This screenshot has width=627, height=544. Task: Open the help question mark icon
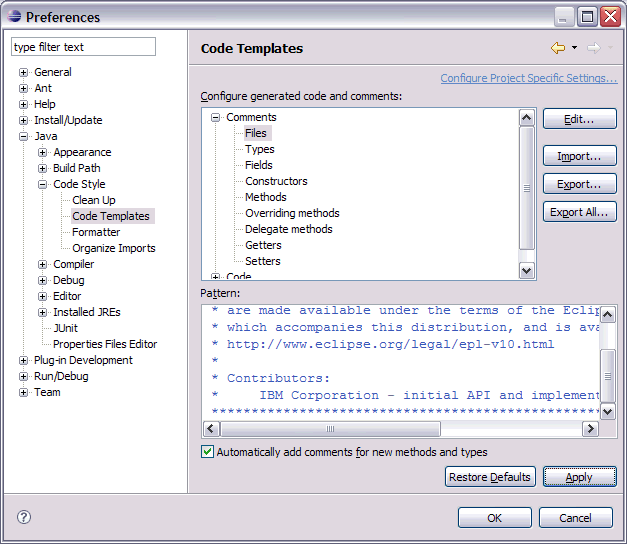pos(24,517)
